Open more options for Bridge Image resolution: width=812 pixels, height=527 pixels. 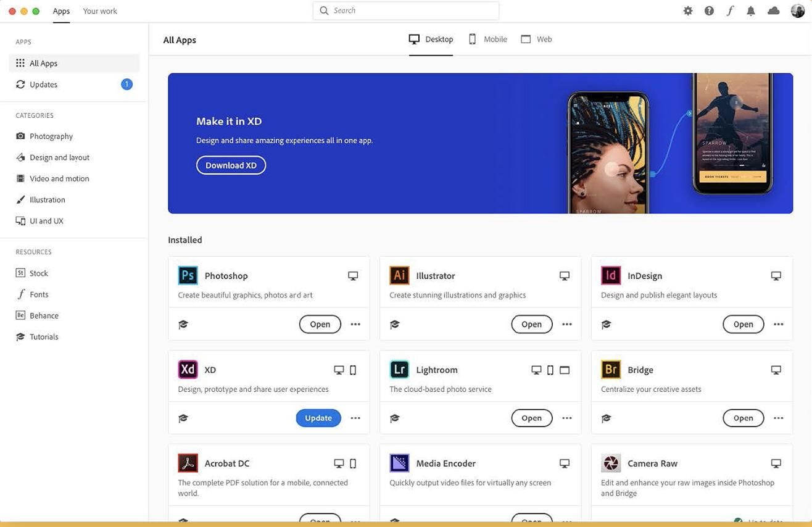(779, 418)
